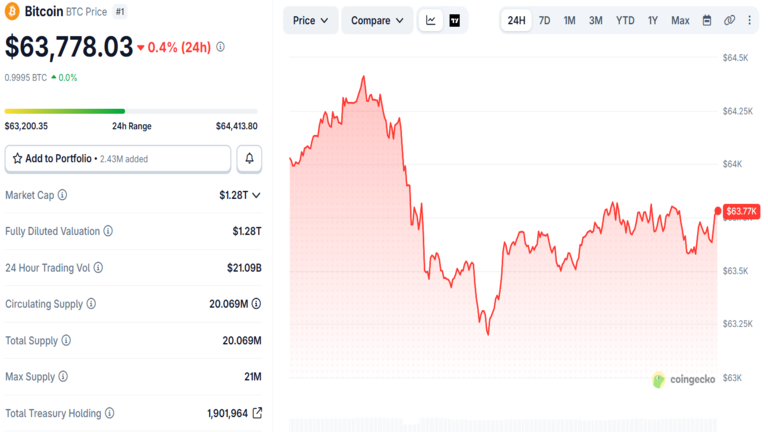Click the 24 Hour Trading Vol info icon
768x432 pixels.
tap(98, 267)
